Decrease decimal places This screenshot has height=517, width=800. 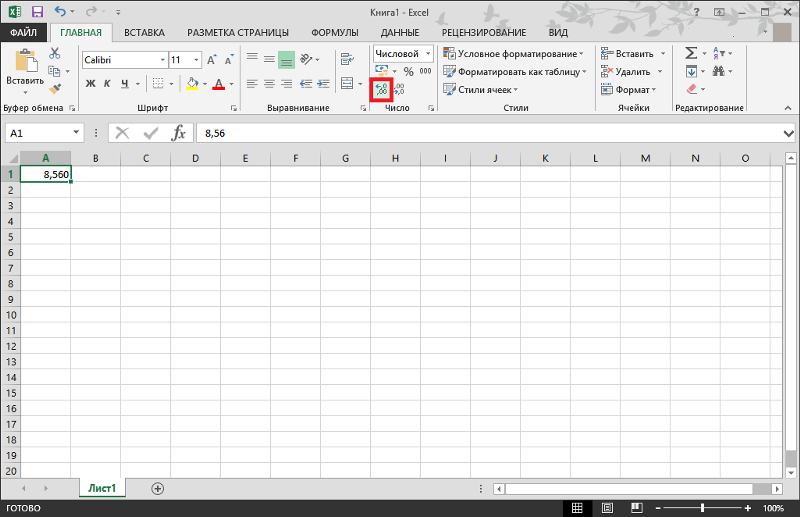coord(399,90)
